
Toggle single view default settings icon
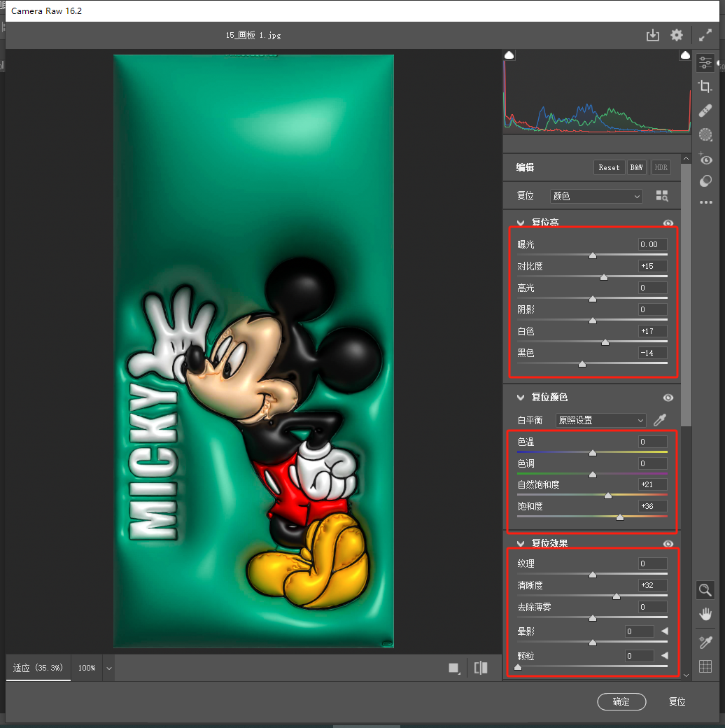click(454, 668)
